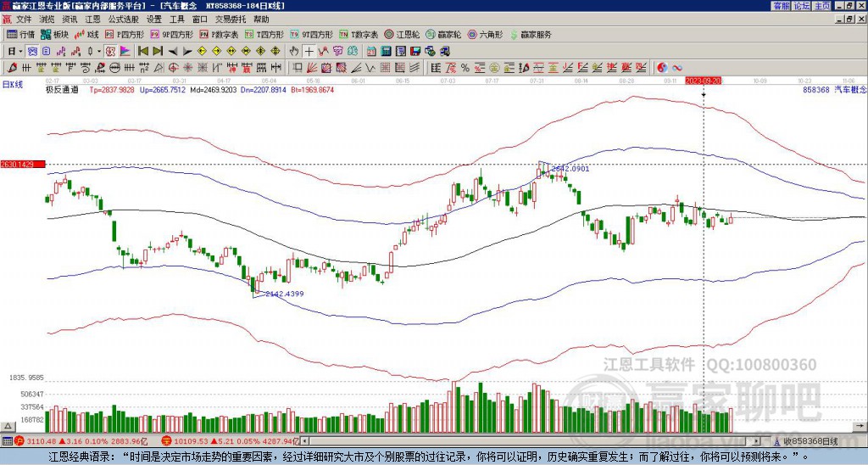Open the P四方形 tool
The height and width of the screenshot is (465, 868).
pyautogui.click(x=125, y=34)
